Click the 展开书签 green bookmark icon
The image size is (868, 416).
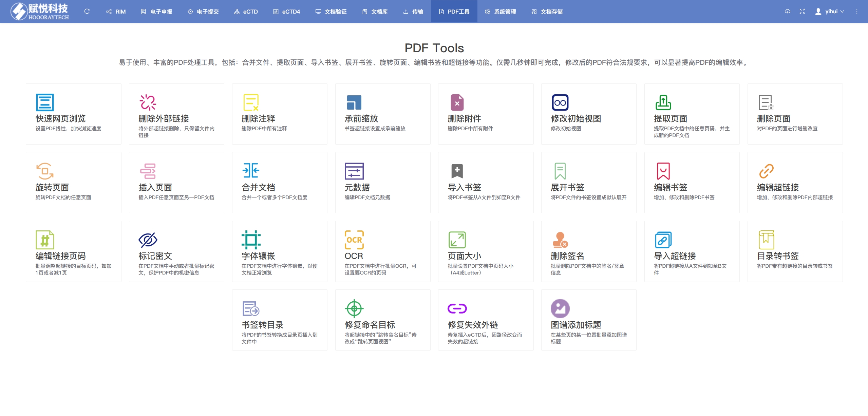coord(560,171)
